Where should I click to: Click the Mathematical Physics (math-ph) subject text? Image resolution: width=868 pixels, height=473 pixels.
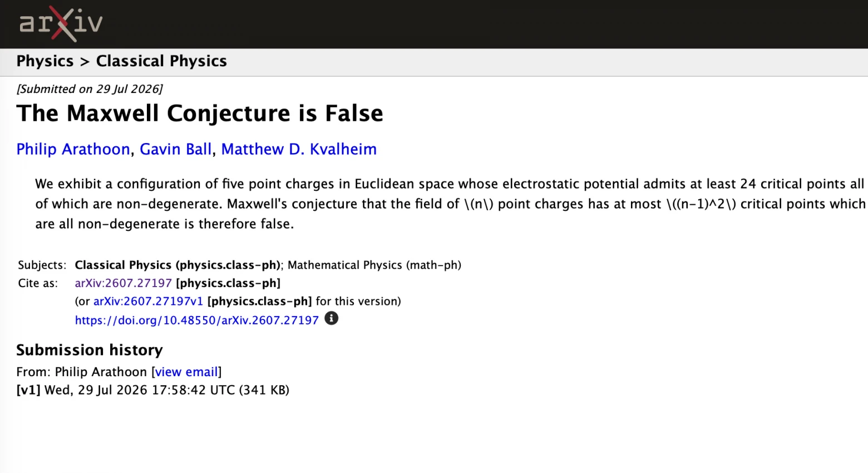pos(374,265)
